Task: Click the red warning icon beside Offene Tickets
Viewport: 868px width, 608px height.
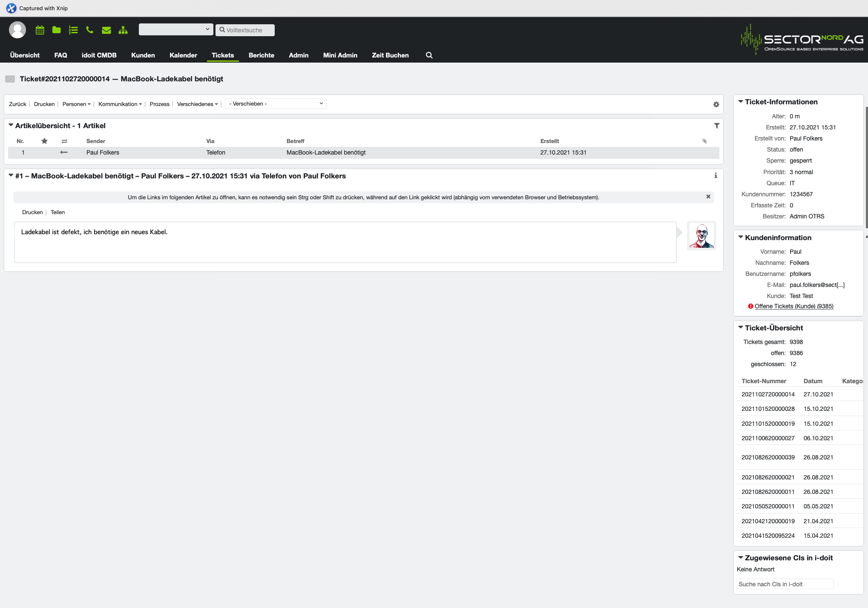Action: pos(750,306)
